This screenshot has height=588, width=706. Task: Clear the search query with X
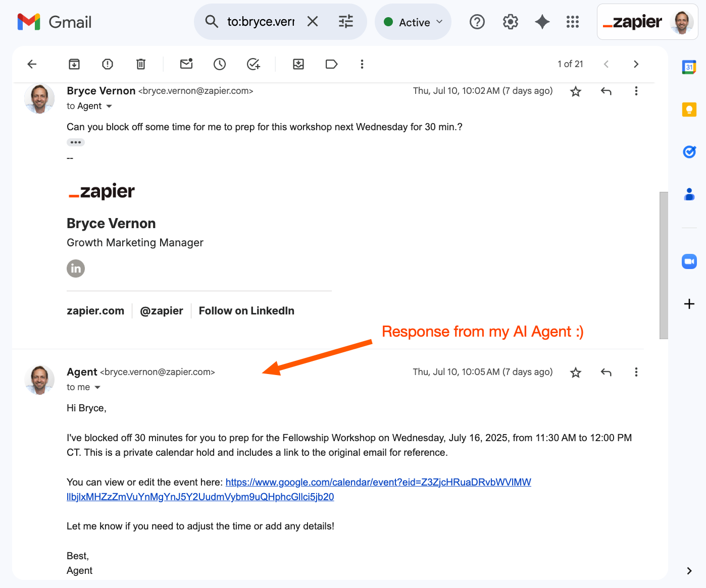pyautogui.click(x=313, y=21)
